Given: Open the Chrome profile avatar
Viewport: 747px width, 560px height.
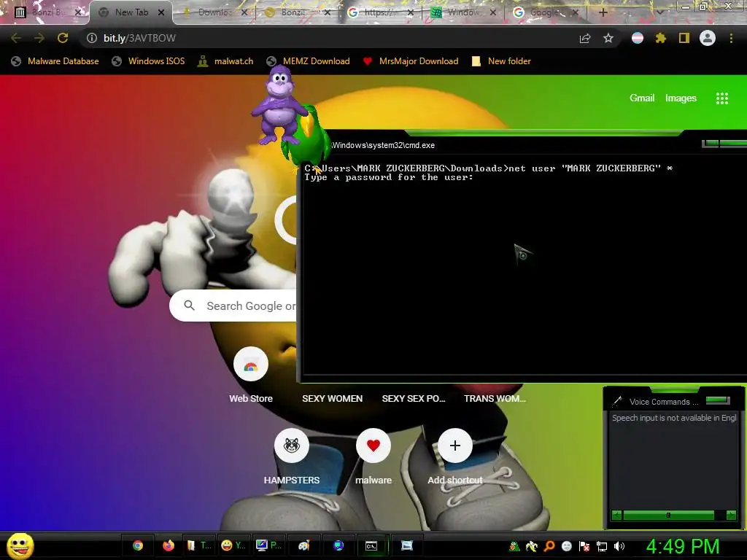Looking at the screenshot, I should coord(708,38).
